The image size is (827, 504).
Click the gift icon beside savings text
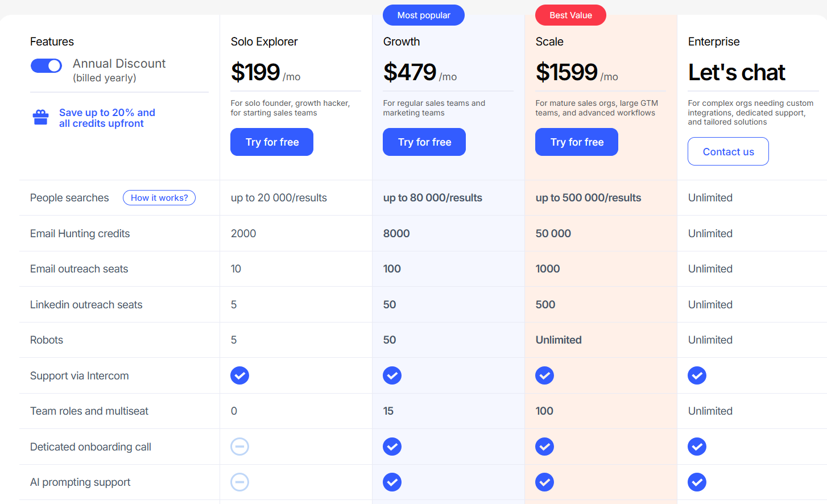40,117
